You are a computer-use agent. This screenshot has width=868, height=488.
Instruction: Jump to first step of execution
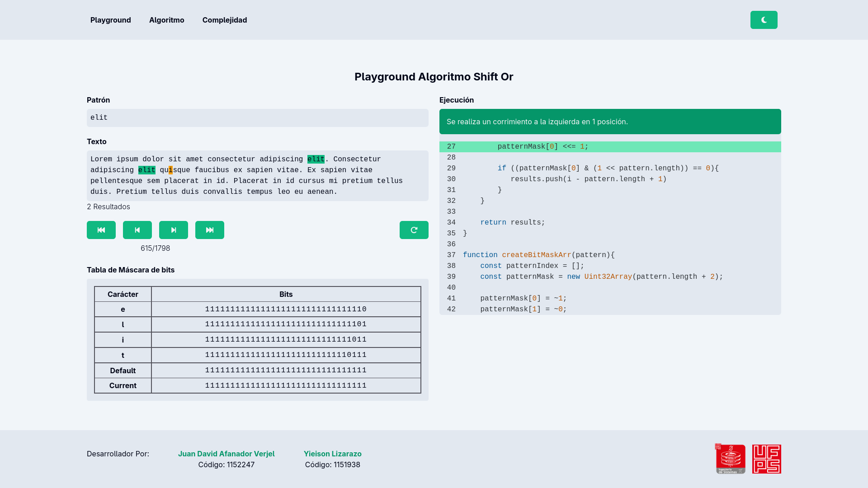pyautogui.click(x=101, y=230)
